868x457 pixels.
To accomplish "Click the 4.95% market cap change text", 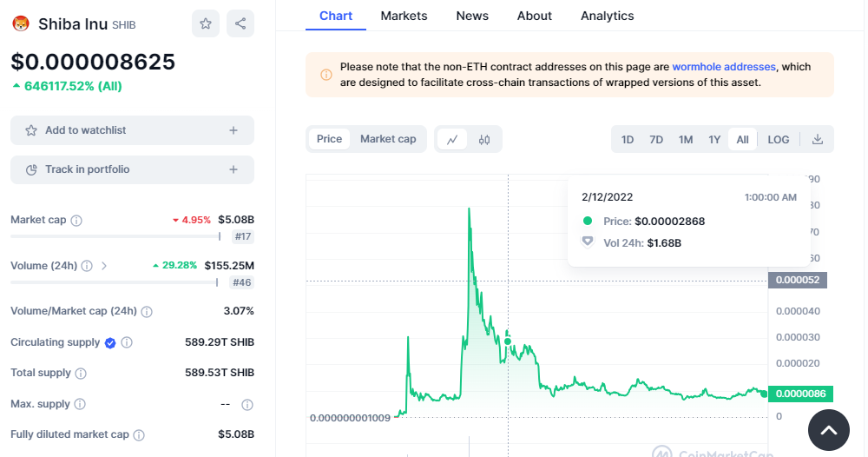I will 192,220.
